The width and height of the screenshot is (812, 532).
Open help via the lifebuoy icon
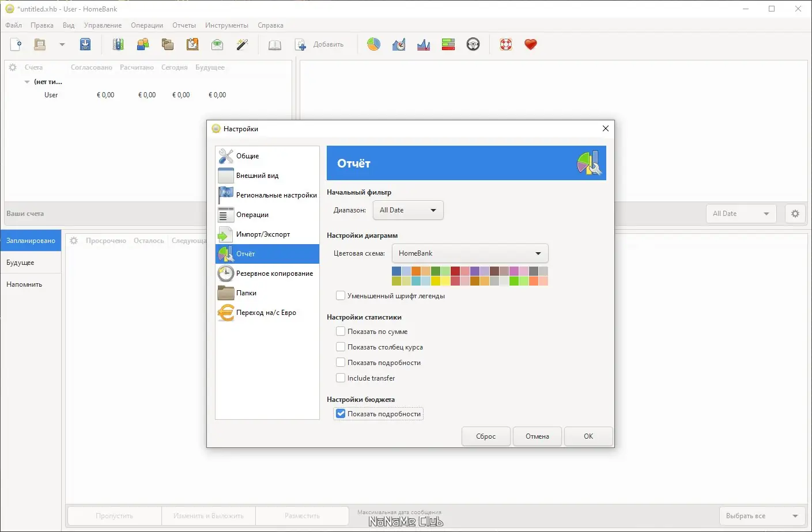[506, 44]
